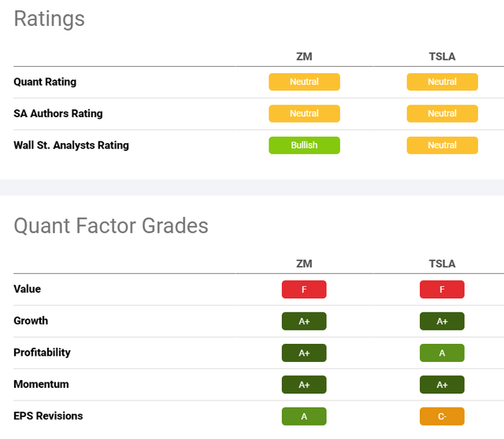Click TSLA Quant Rating Neutral badge
This screenshot has width=504, height=439.
(x=442, y=82)
